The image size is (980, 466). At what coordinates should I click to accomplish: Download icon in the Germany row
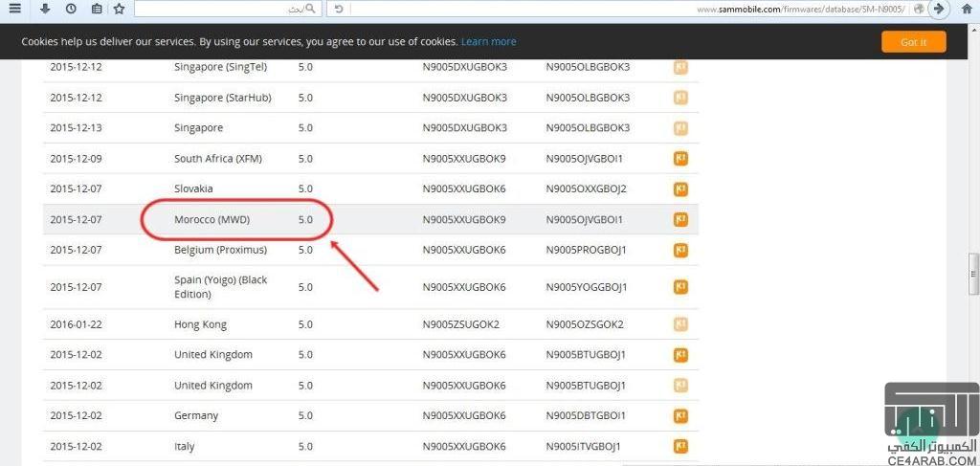680,415
